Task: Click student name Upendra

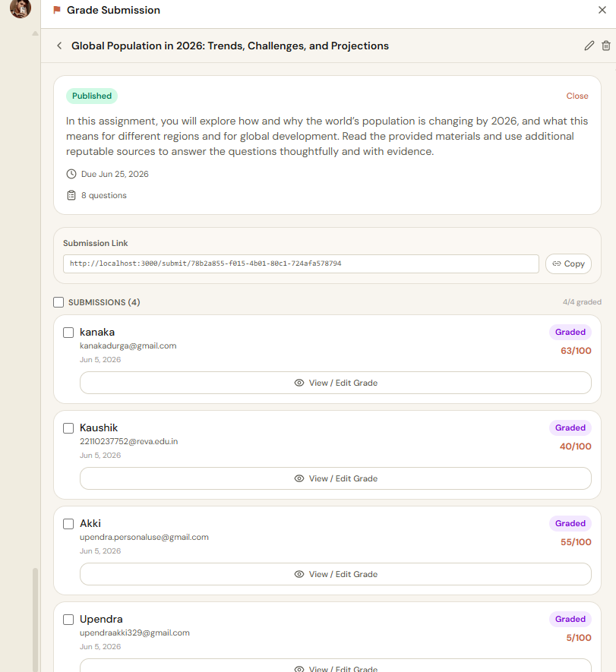Action: [x=101, y=620]
